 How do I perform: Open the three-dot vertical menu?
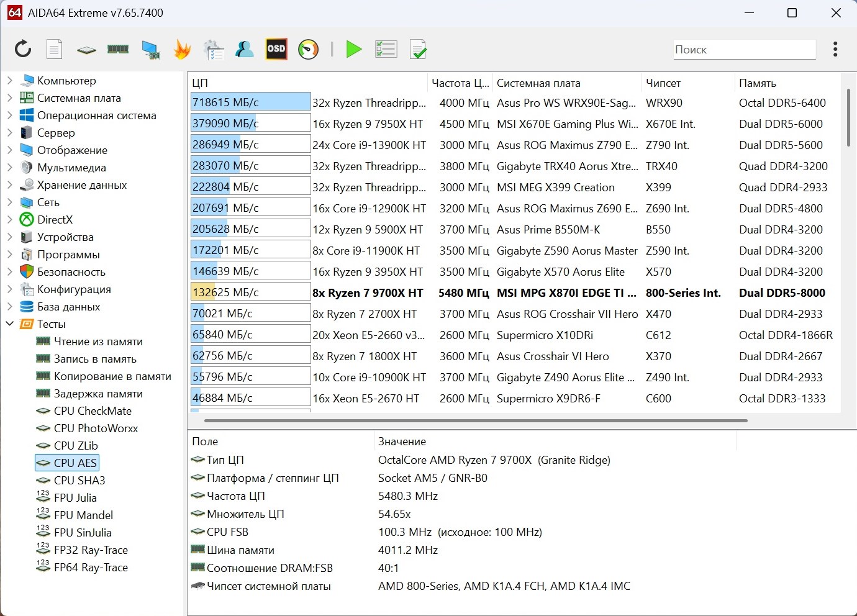(x=835, y=49)
